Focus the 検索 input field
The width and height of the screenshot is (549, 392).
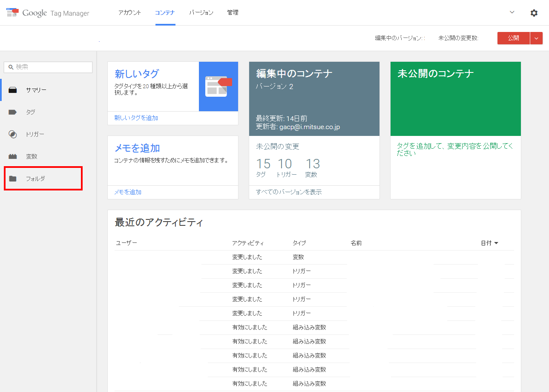click(x=48, y=67)
